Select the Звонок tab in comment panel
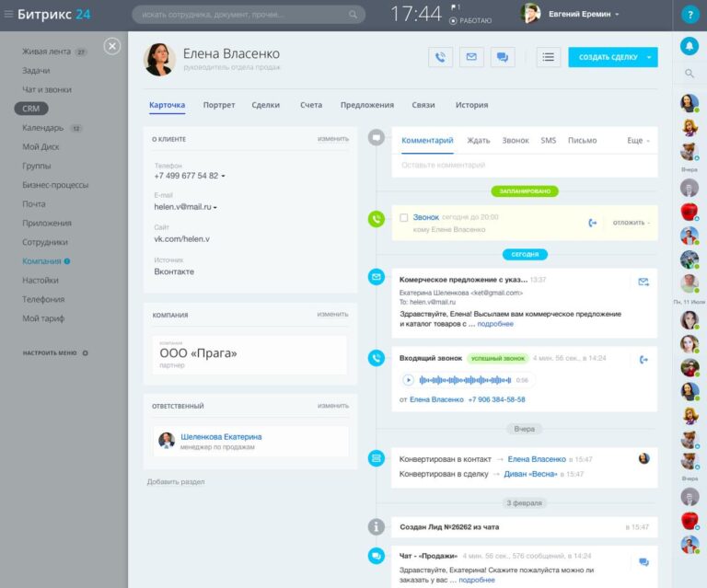707x588 pixels. (x=516, y=141)
